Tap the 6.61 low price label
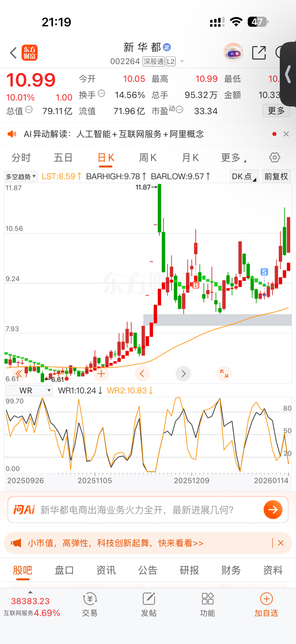Screen dimensions: 296x644 [57, 380]
